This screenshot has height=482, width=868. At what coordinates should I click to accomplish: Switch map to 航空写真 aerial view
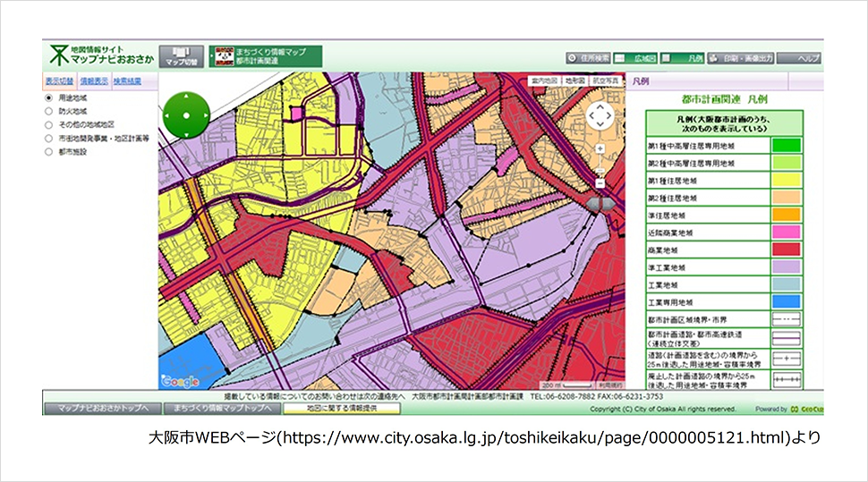(606, 80)
